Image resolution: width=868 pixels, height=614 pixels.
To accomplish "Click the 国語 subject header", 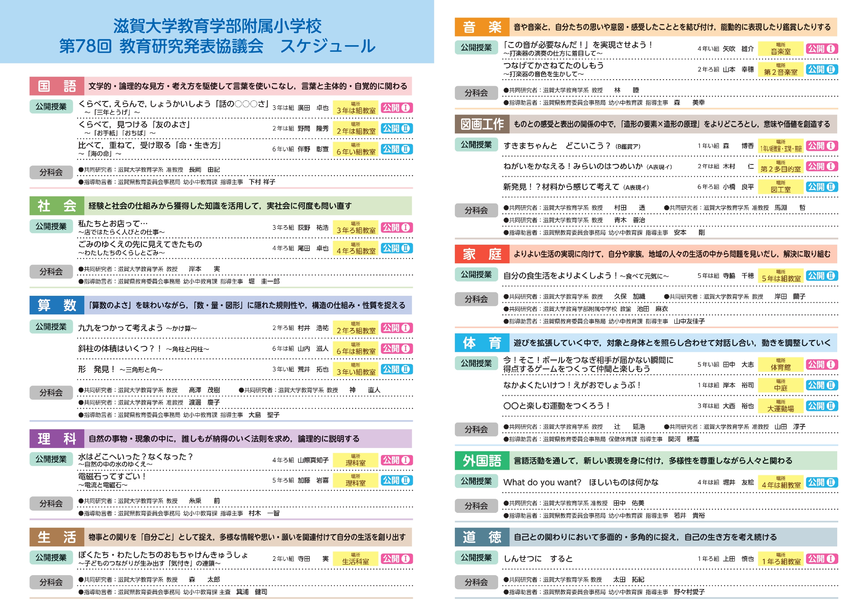I will 57,86.
